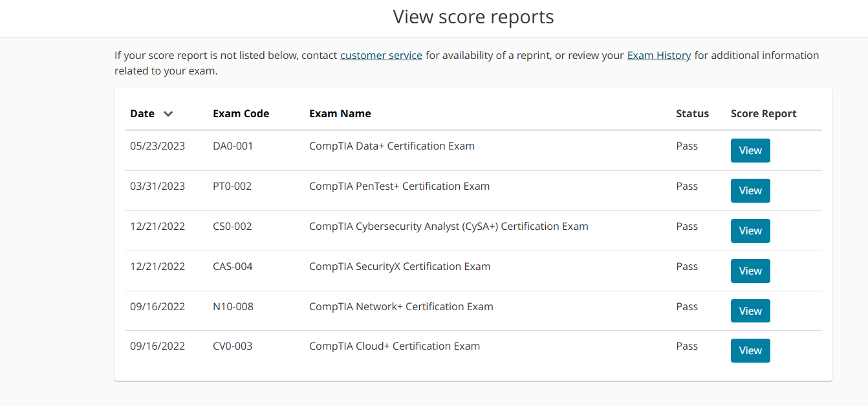The height and width of the screenshot is (406, 868).
Task: View the Data+ DA0-001 score report
Action: [750, 150]
